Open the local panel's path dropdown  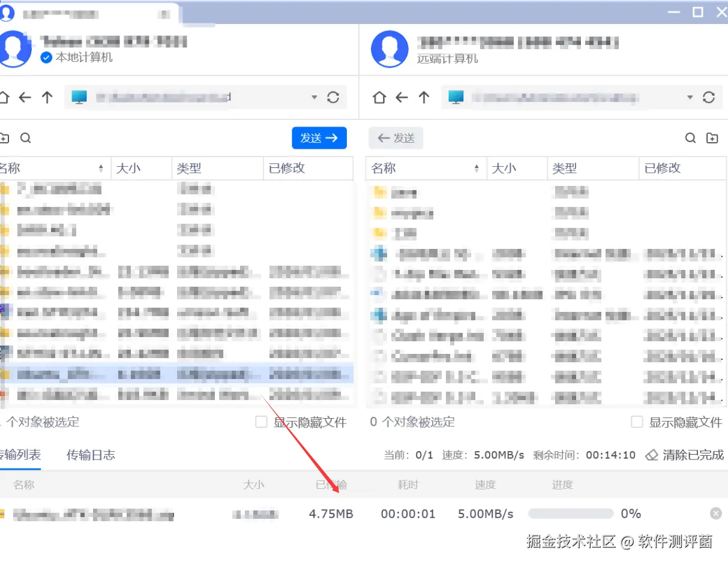click(313, 97)
